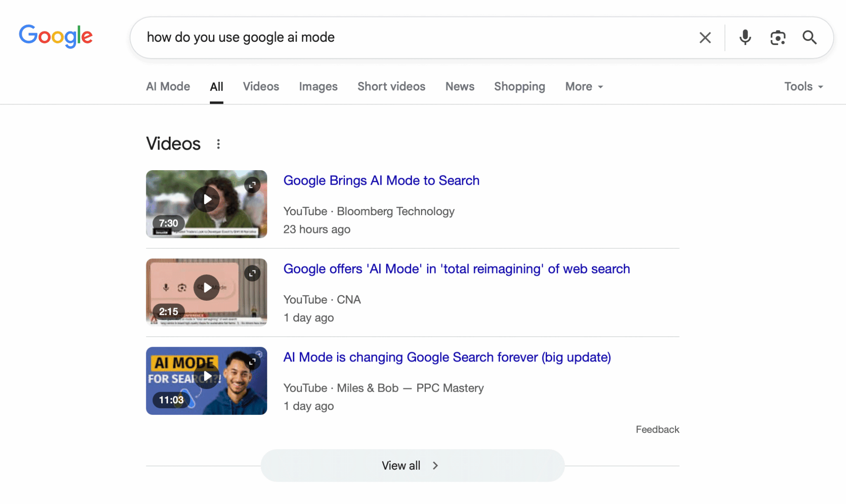
Task: Open the Shopping tab
Action: pyautogui.click(x=520, y=86)
